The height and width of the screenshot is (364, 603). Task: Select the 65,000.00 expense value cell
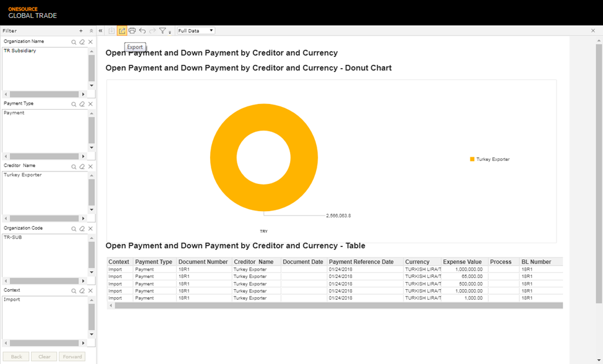tap(465, 277)
